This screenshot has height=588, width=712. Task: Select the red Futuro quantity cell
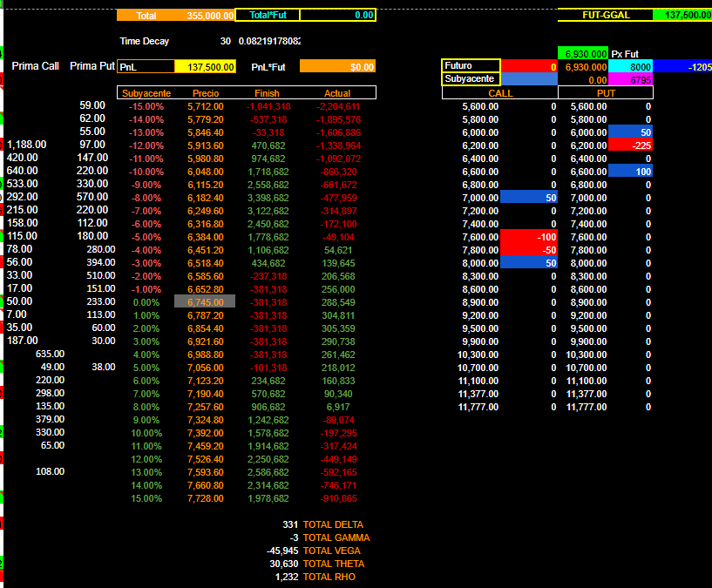tap(529, 67)
